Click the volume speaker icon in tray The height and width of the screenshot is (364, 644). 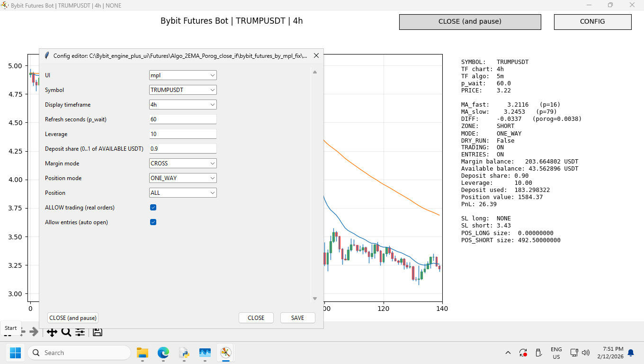pos(586,353)
